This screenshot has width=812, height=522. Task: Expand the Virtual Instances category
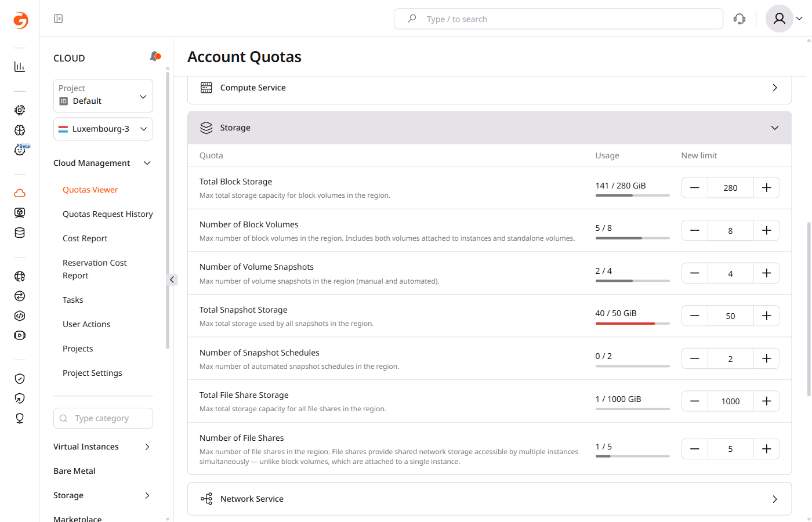[147, 447]
